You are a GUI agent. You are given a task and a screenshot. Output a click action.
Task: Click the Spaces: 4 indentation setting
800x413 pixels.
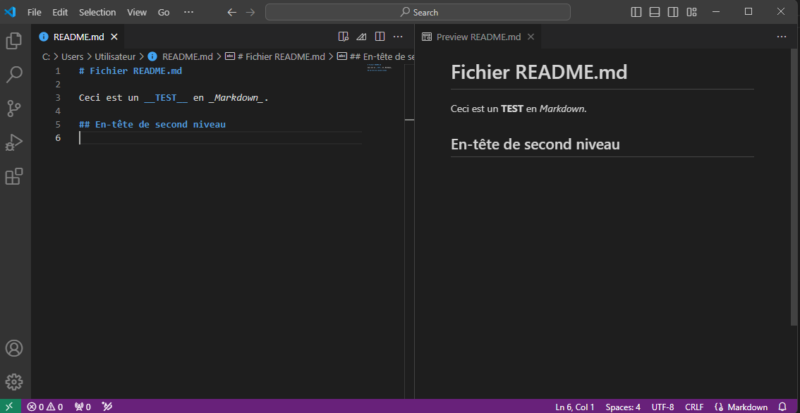point(623,407)
